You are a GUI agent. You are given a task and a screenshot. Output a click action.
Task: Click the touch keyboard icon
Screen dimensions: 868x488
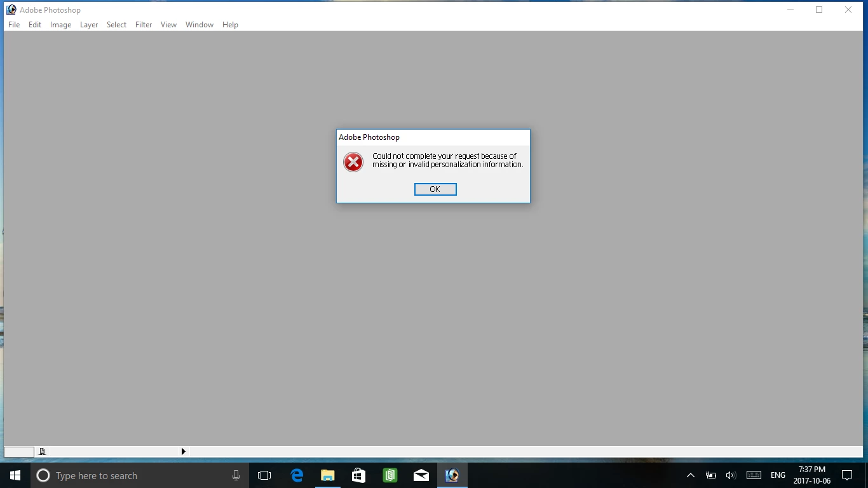click(x=754, y=475)
